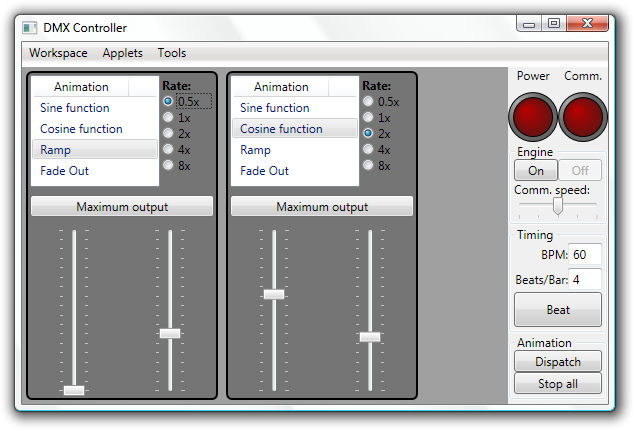The height and width of the screenshot is (430, 634).
Task: Click the right panel Maximum output button
Action: (322, 206)
